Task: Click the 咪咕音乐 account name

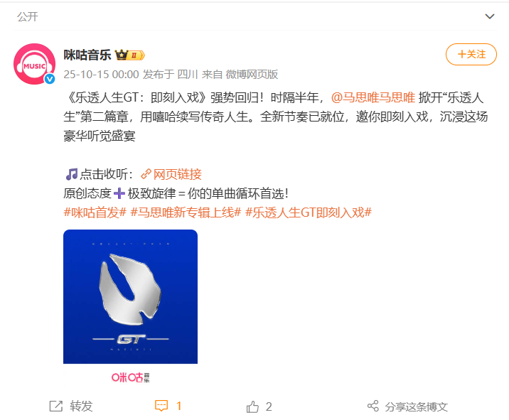Action: click(x=87, y=55)
